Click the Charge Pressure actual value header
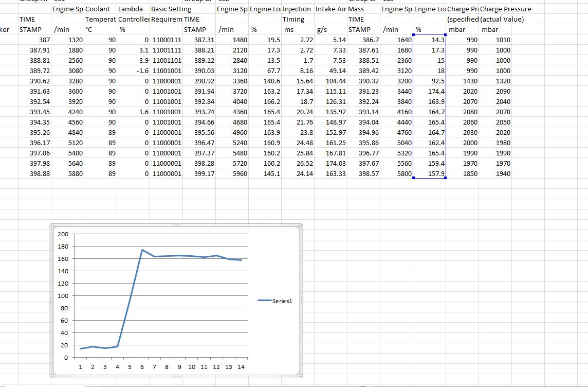 pos(505,9)
